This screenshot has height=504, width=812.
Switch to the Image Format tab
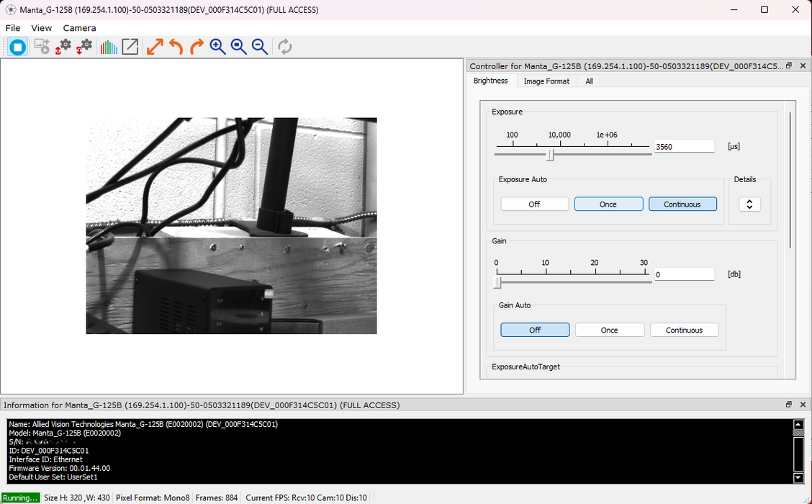546,81
